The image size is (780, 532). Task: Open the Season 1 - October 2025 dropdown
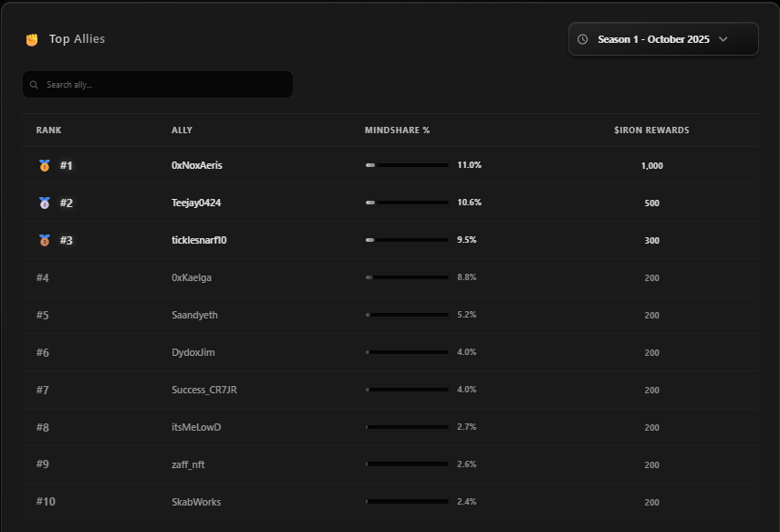(663, 39)
